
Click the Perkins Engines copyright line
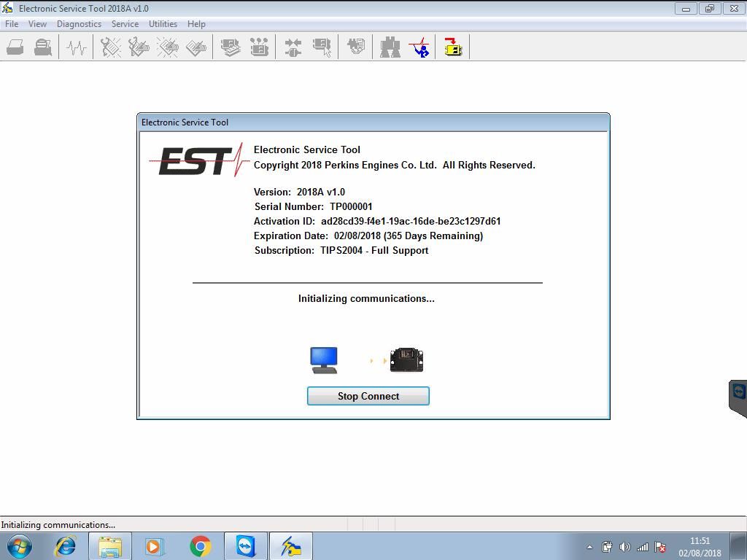click(395, 166)
